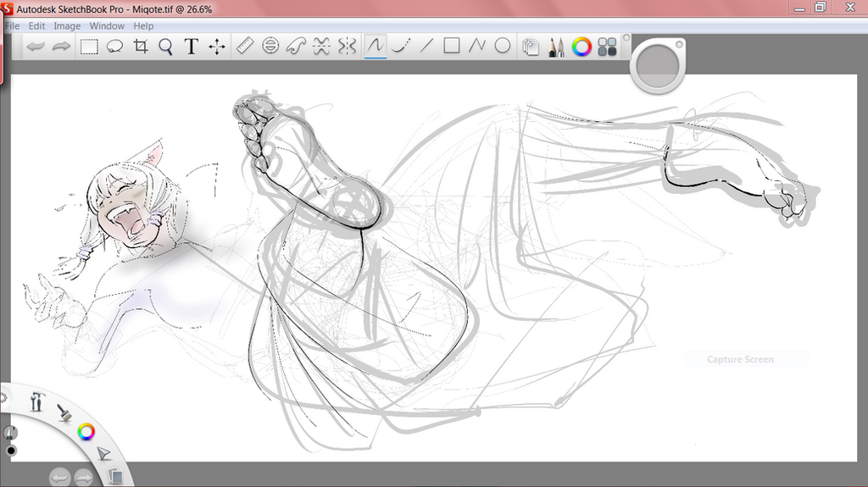Click the Undo arrow in the top toolbar
Image resolution: width=868 pixels, height=487 pixels.
36,47
